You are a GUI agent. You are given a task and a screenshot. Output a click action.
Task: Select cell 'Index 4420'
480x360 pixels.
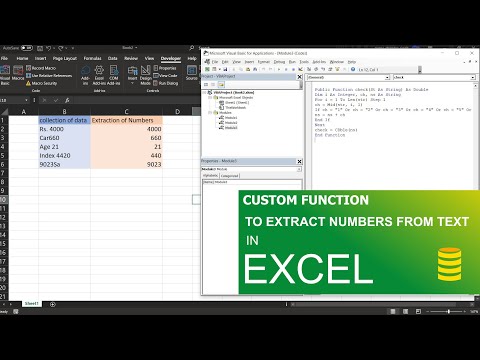[x=64, y=156]
